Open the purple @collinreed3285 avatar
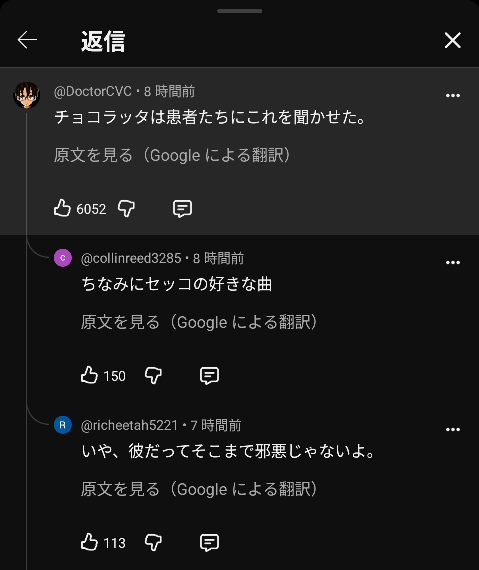 click(x=63, y=258)
